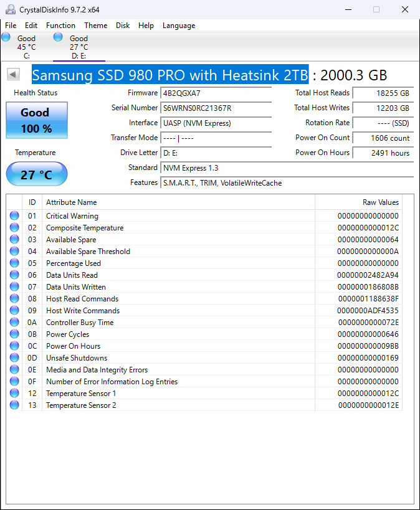Click status orb for Composite Temperature row
Screen dimensions: 420x510
(x=14, y=227)
